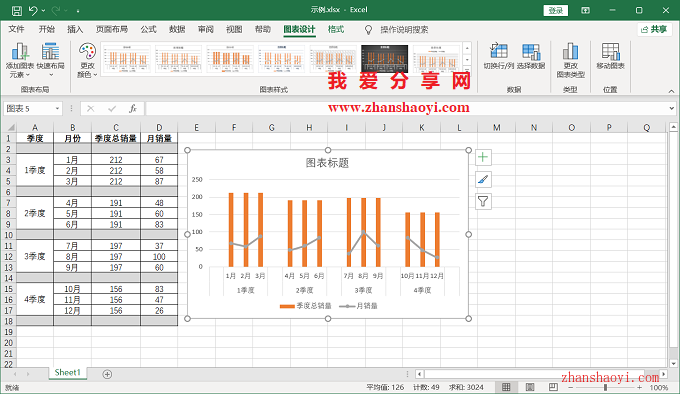Image resolution: width=680 pixels, height=394 pixels.
Task: Click the chart title 图表标题
Action: pos(327,163)
